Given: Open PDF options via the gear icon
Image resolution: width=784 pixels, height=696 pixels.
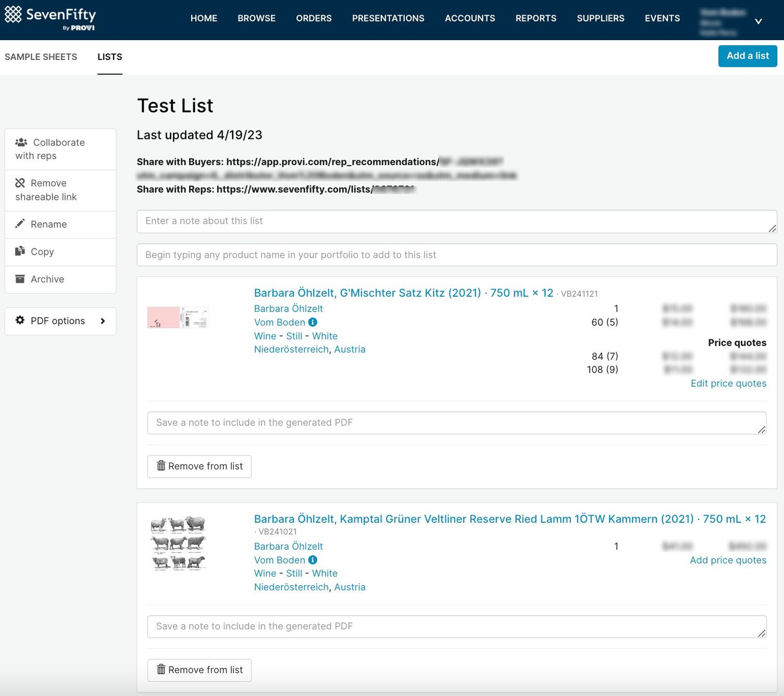Looking at the screenshot, I should (20, 321).
